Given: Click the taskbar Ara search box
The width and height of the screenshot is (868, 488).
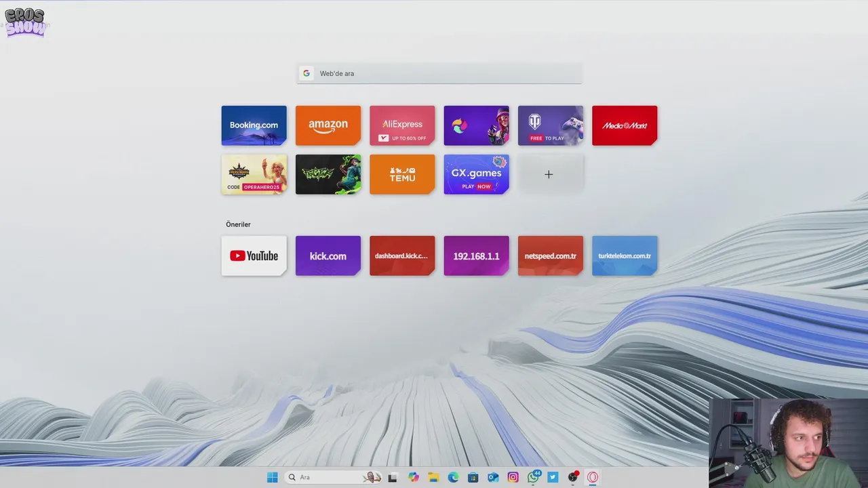Looking at the screenshot, I should point(333,477).
